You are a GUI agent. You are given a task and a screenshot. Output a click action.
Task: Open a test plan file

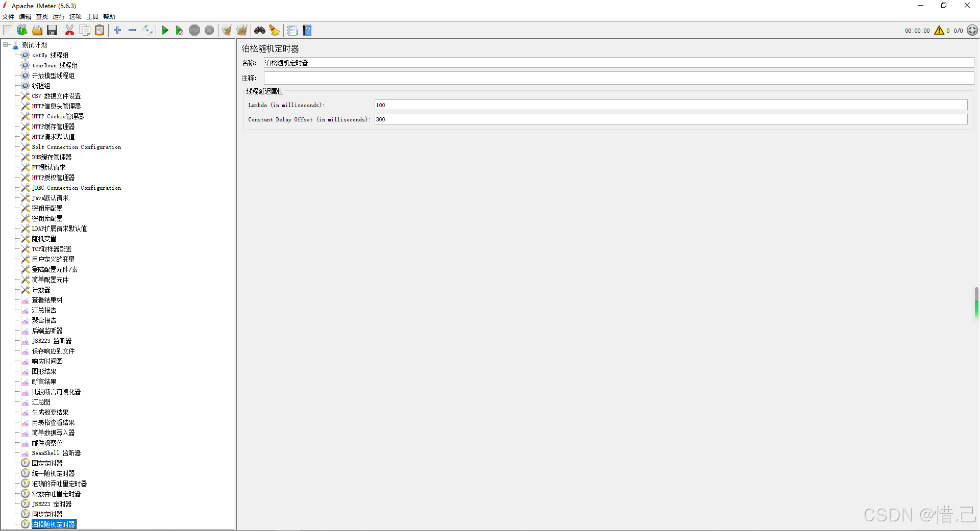click(x=37, y=31)
